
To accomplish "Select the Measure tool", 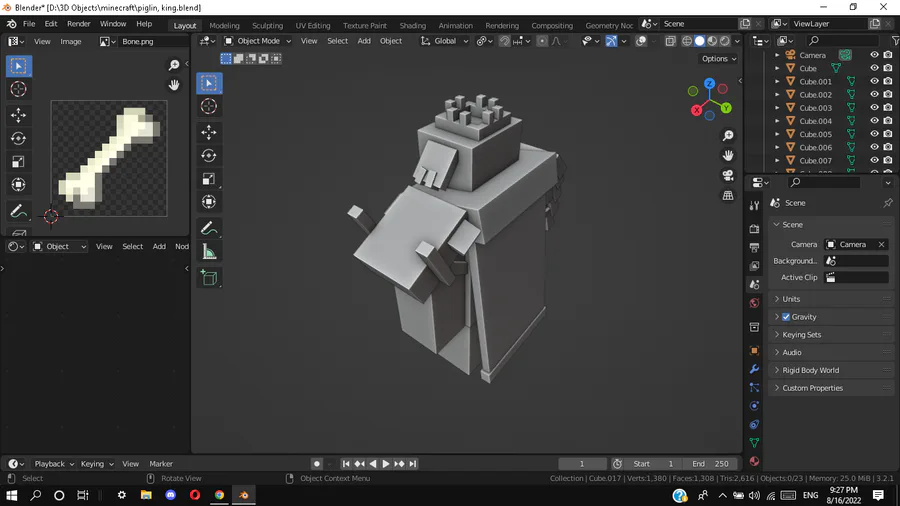I will coord(209,252).
